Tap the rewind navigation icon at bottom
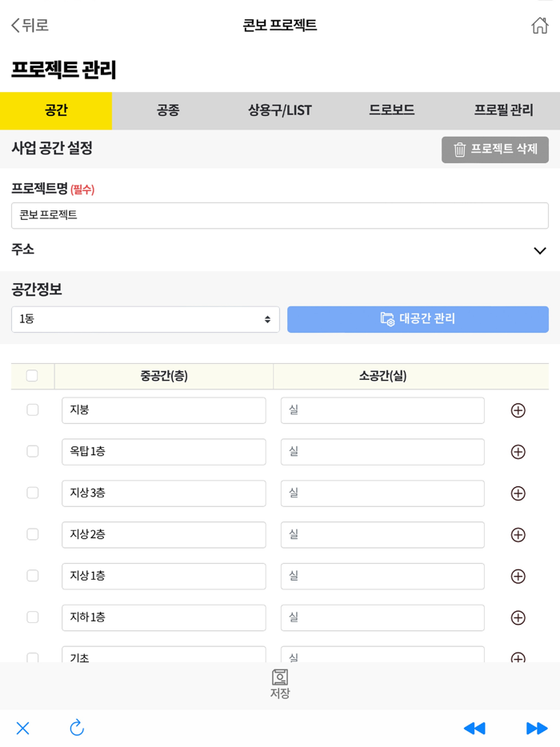 point(474,729)
